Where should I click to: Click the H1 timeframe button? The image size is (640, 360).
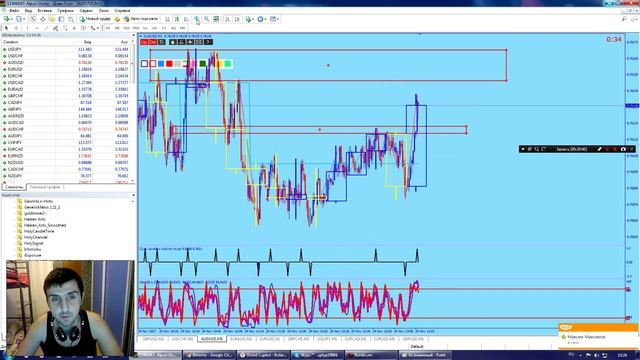point(145,28)
